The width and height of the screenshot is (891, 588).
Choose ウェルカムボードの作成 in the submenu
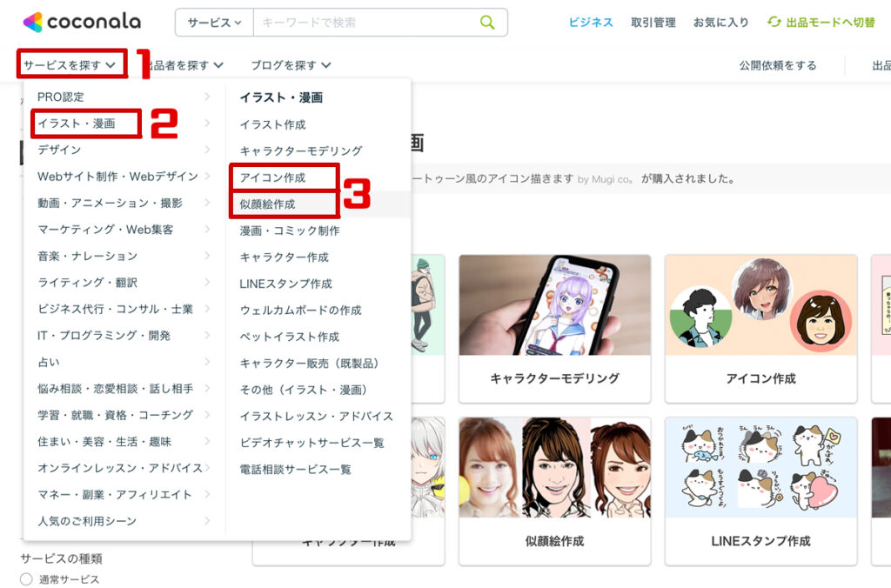pyautogui.click(x=300, y=311)
